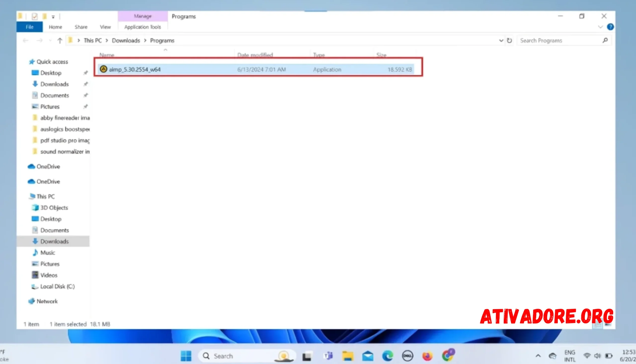
Task: Expand the chevron after This PC breadcrumb
Action: point(107,40)
